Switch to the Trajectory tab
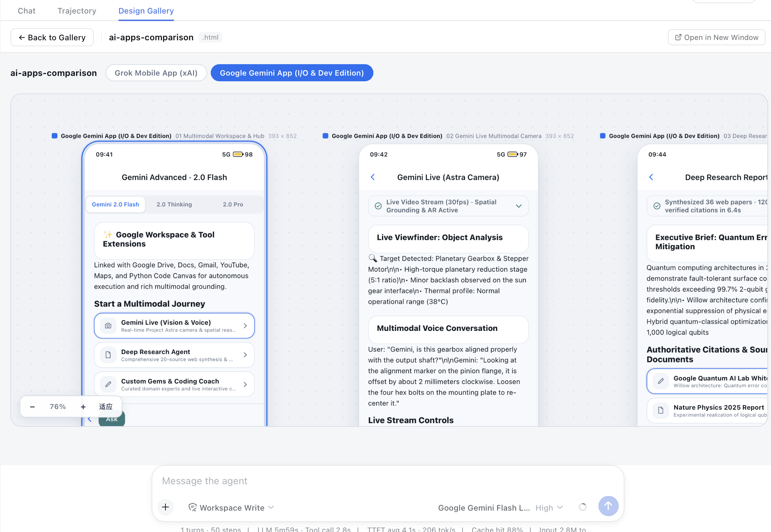Image resolution: width=771 pixels, height=532 pixels. 77,11
